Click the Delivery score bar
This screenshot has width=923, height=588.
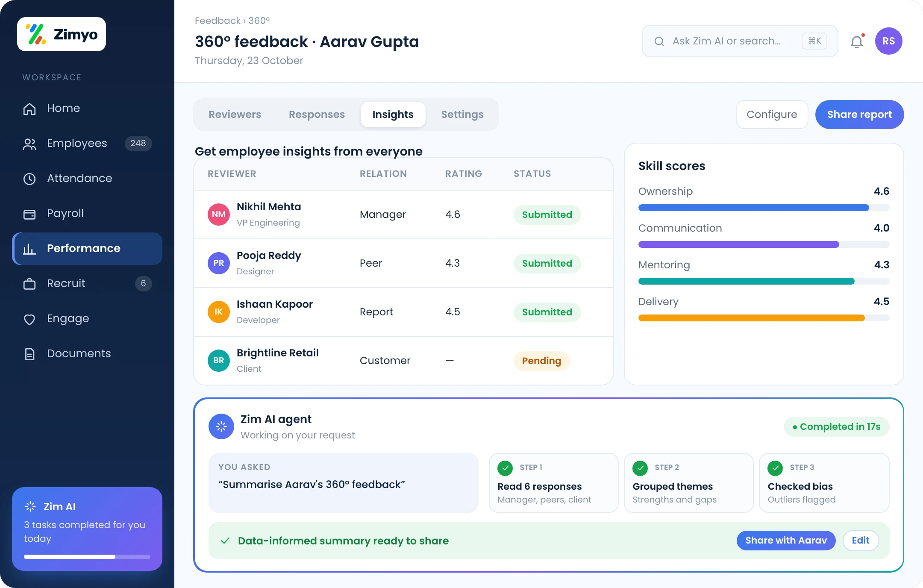[x=764, y=318]
